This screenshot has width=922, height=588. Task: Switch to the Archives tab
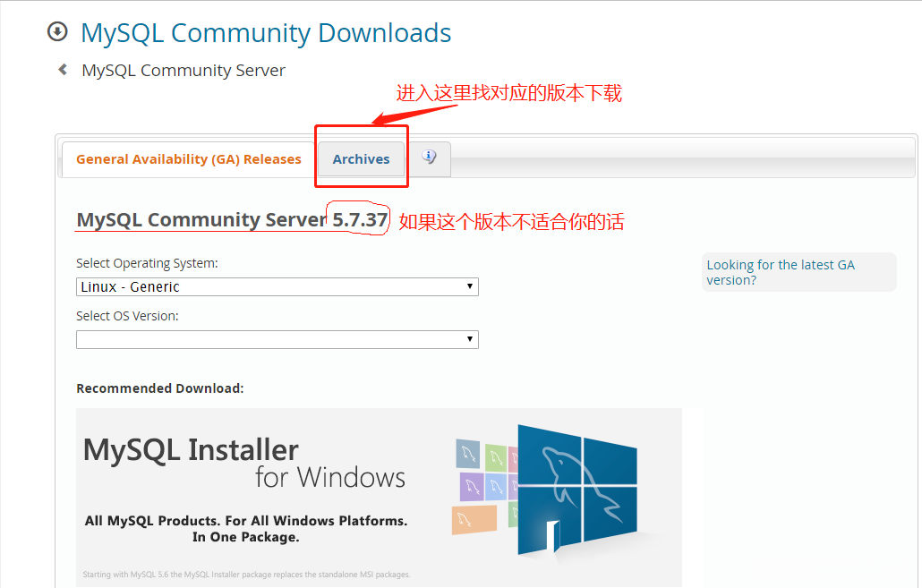(361, 159)
